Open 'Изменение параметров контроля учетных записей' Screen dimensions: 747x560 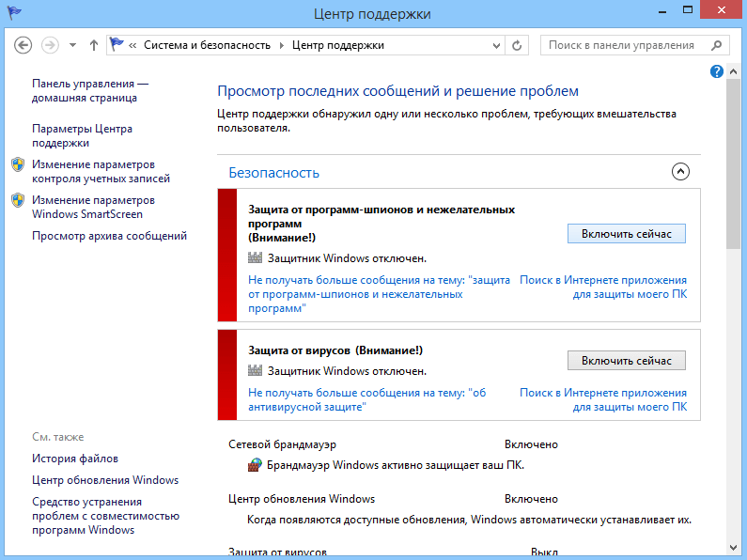(x=101, y=171)
